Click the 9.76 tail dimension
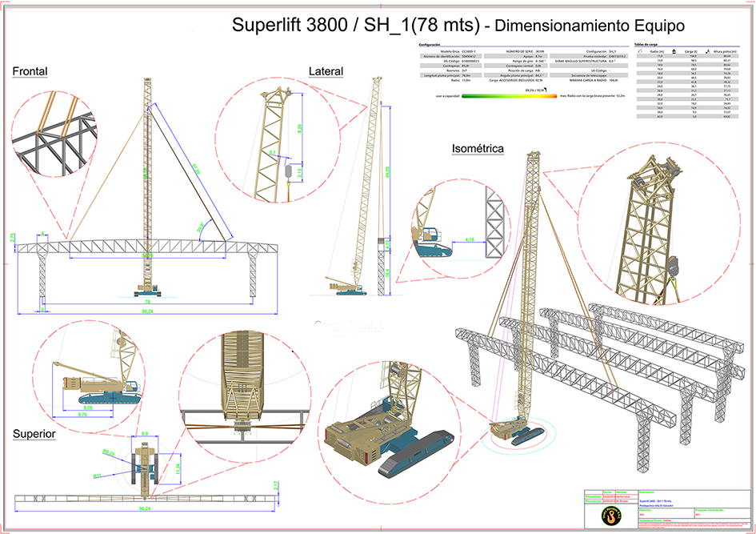 82,415
